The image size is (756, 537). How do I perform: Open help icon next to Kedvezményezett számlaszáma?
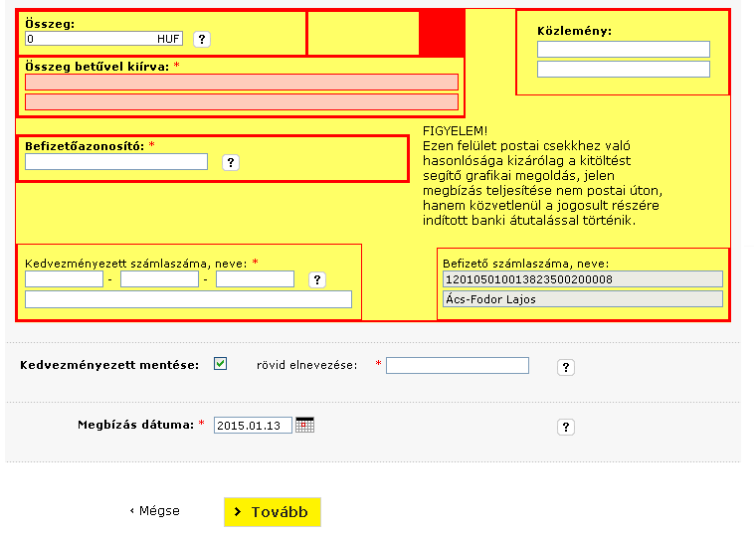tap(317, 279)
